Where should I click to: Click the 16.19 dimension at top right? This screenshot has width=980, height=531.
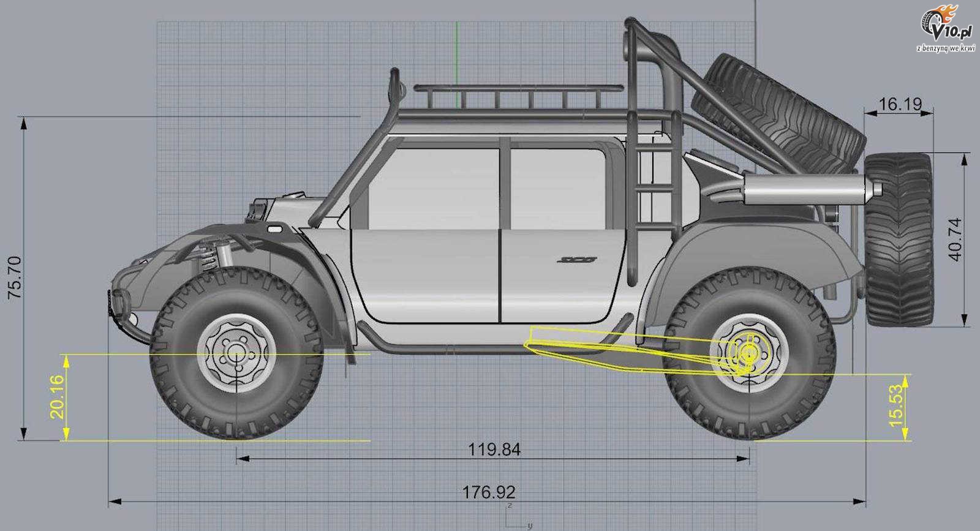click(900, 104)
